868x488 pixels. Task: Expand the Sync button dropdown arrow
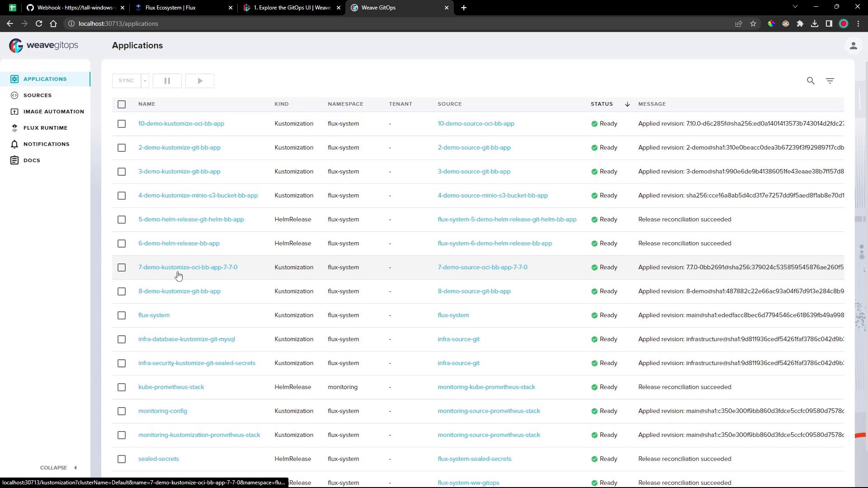click(x=145, y=81)
